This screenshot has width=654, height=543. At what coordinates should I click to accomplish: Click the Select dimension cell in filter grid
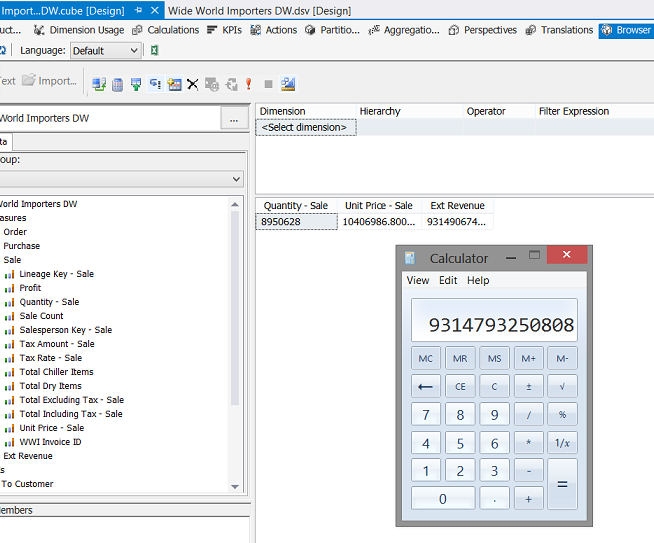coord(305,127)
